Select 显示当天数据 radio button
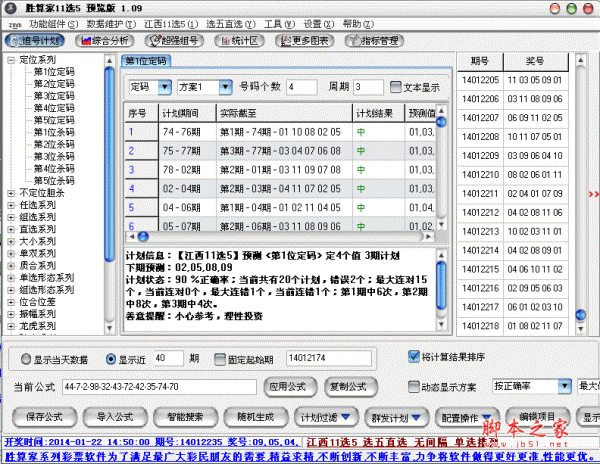Image resolution: width=600 pixels, height=464 pixels. [26, 359]
